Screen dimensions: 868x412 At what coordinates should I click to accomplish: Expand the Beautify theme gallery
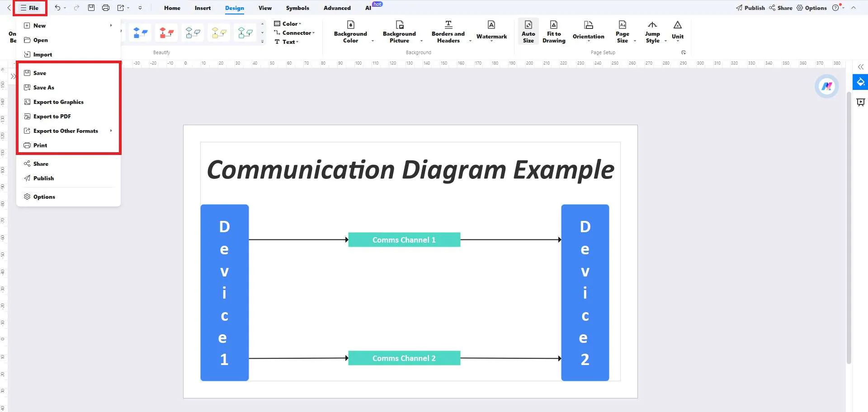pos(263,42)
